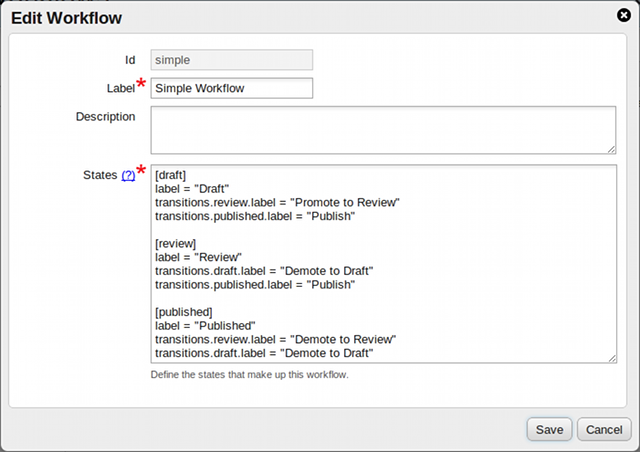This screenshot has height=452, width=640.
Task: Click the label = "Review" line
Action: [198, 257]
